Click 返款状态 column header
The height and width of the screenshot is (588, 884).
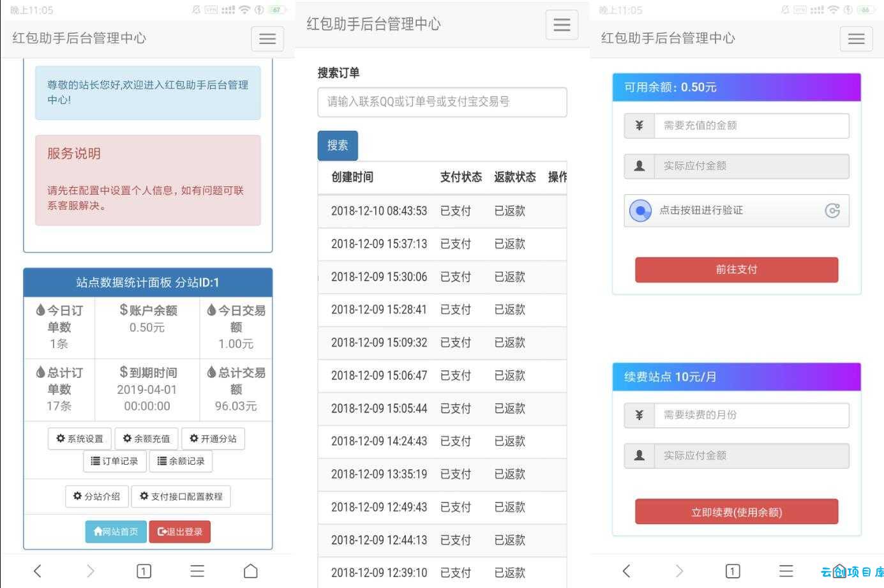click(515, 177)
